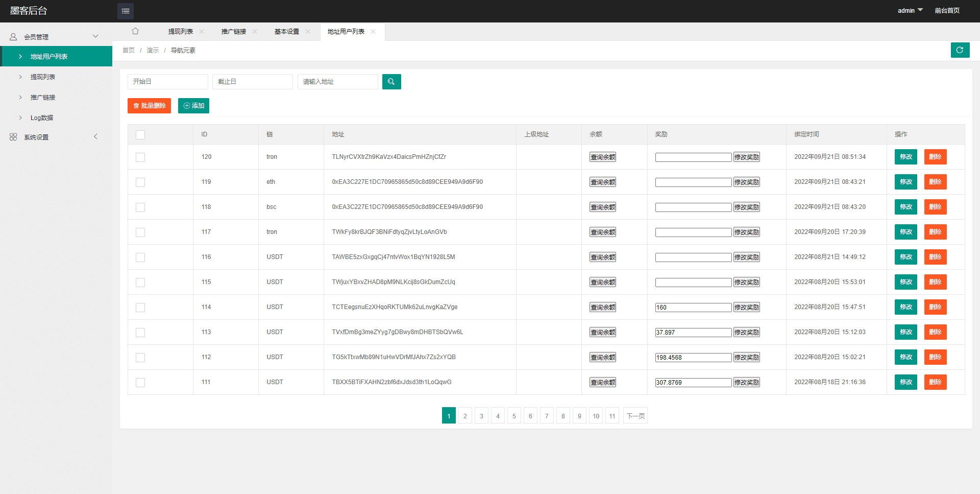Viewport: 980px width, 494px height.
Task: Open the admin user dropdown
Action: [x=910, y=11]
